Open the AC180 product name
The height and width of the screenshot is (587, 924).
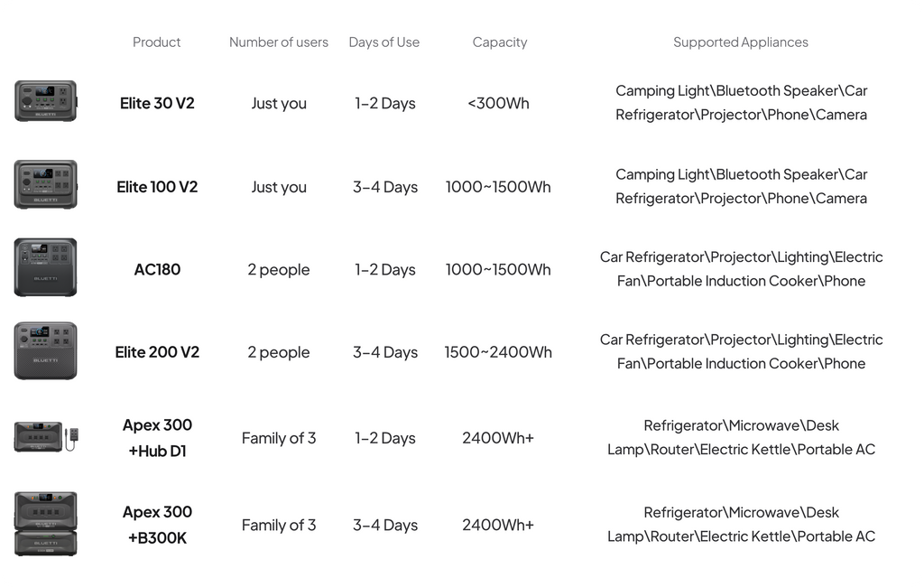[157, 269]
